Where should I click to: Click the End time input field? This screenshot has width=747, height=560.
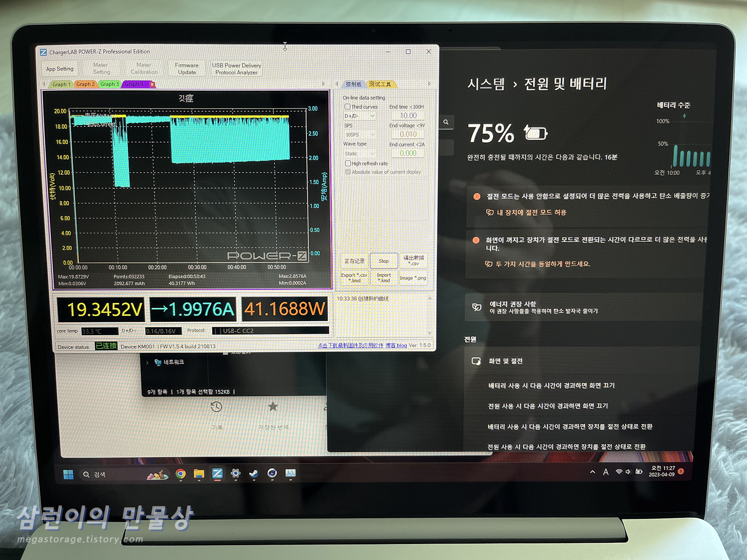(408, 116)
